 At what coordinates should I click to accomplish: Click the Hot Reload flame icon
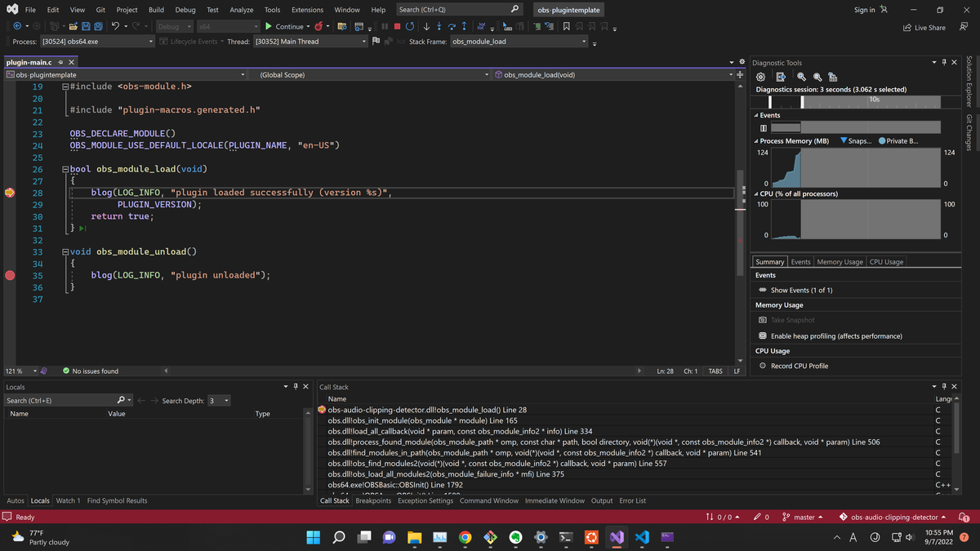coord(319,26)
